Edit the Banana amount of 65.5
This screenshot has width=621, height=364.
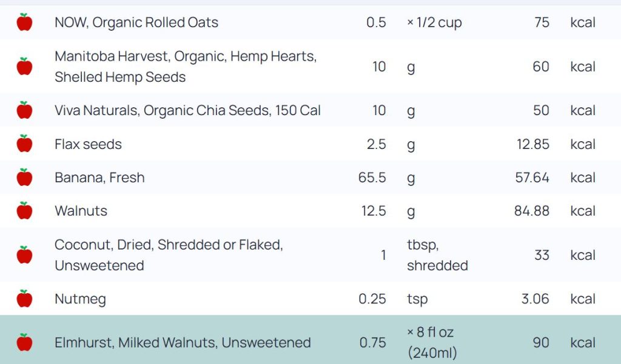click(372, 177)
